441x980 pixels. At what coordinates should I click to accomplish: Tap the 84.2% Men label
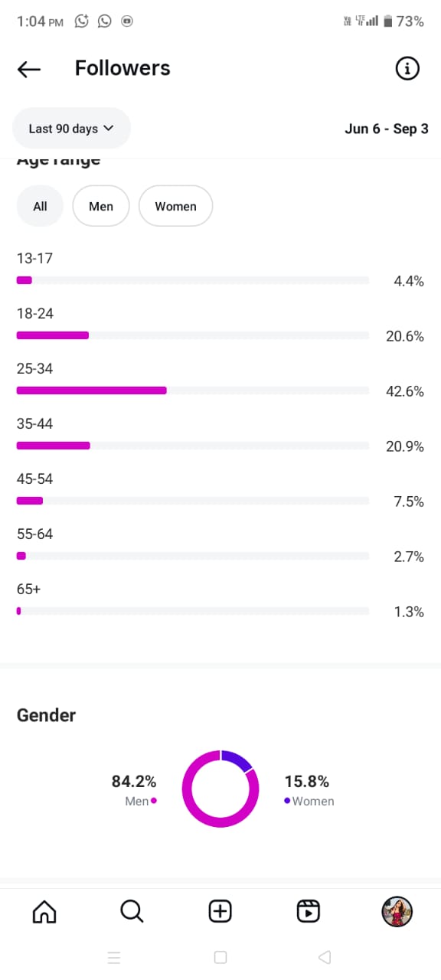pyautogui.click(x=134, y=790)
